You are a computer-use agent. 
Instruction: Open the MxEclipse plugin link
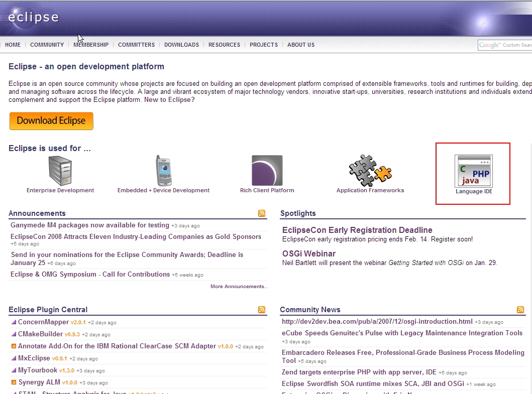34,358
